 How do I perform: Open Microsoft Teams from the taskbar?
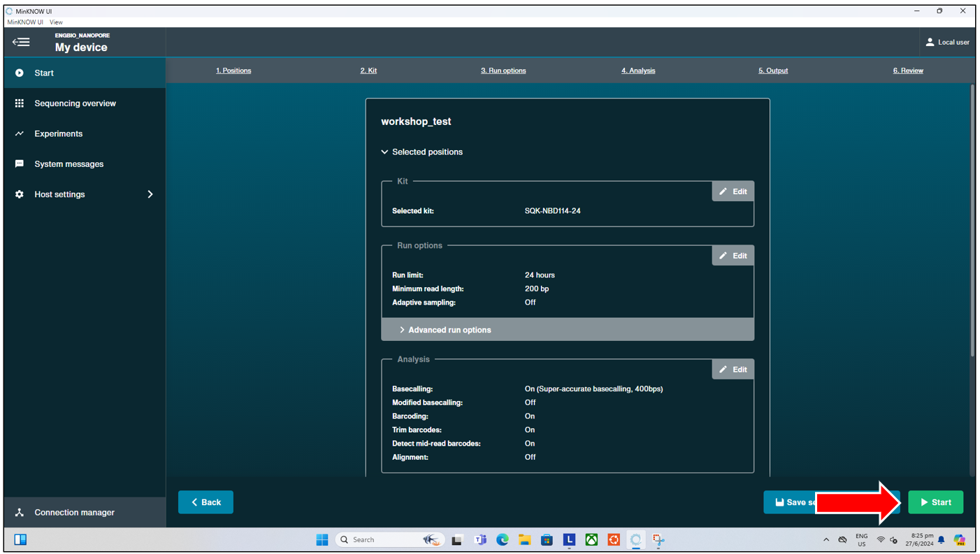pos(480,539)
